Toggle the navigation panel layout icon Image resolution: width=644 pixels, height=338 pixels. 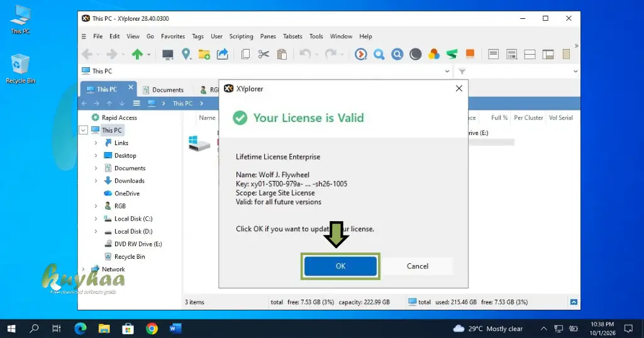548,54
